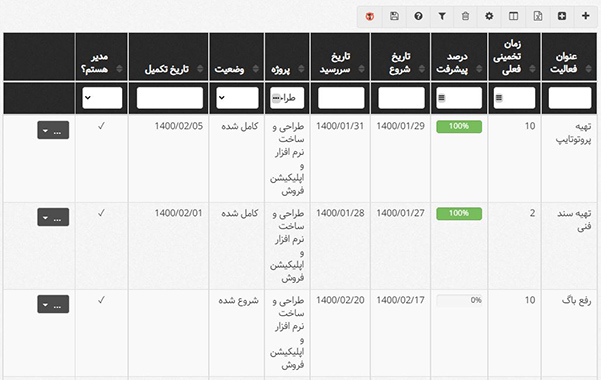
Task: Sort by تاریخ شروع column arrows
Action: point(422,69)
